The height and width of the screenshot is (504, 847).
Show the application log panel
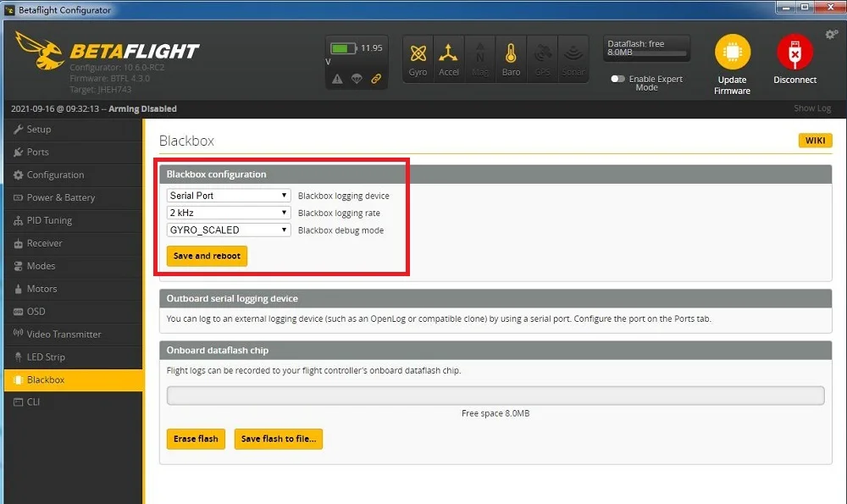(812, 108)
